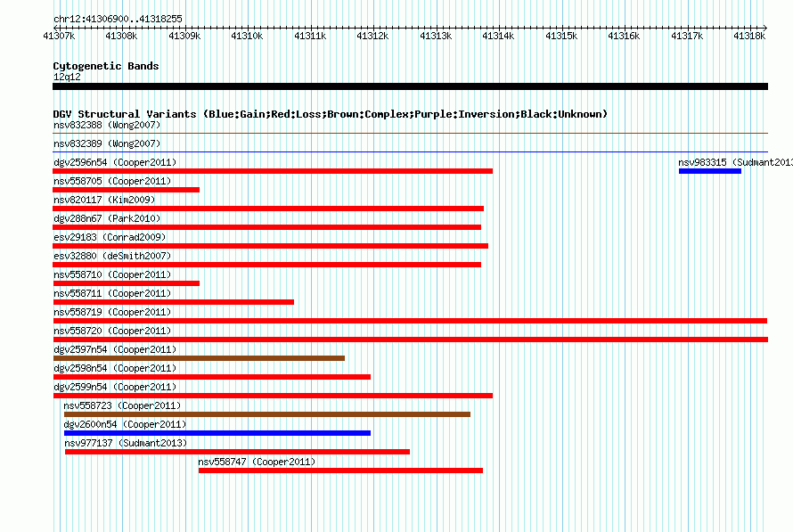Click the esv32880 (deSmith2007) label
The image size is (793, 532).
112,256
